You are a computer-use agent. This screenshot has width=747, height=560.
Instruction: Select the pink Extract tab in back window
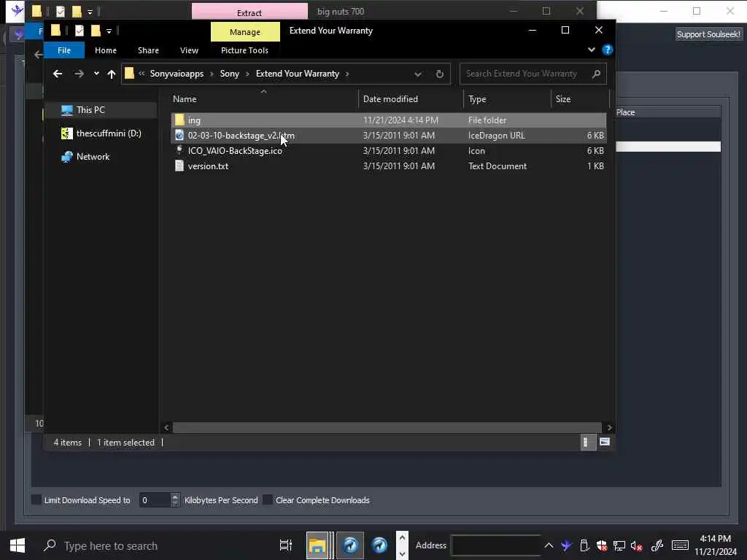[249, 12]
